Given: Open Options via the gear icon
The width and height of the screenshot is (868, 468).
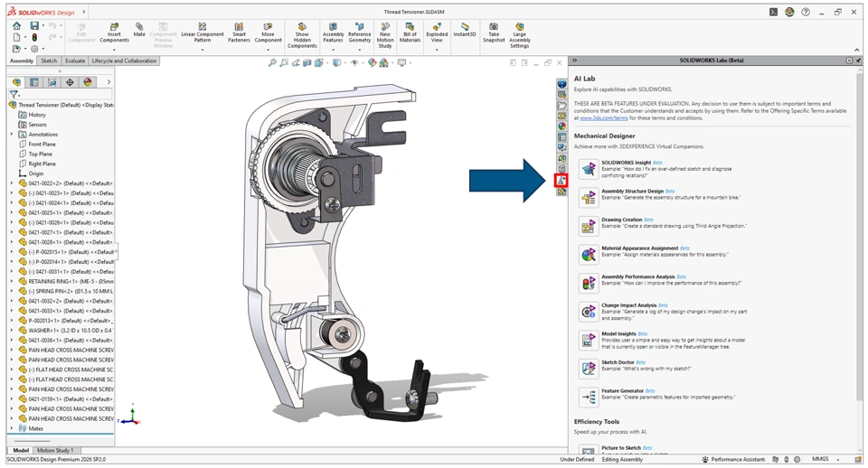Looking at the screenshot, I should click(34, 49).
